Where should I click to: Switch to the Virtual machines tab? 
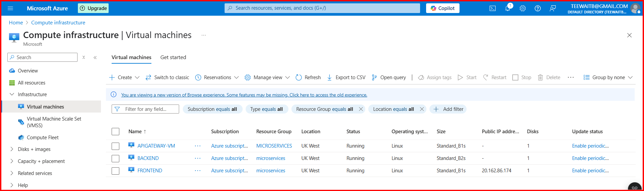131,57
